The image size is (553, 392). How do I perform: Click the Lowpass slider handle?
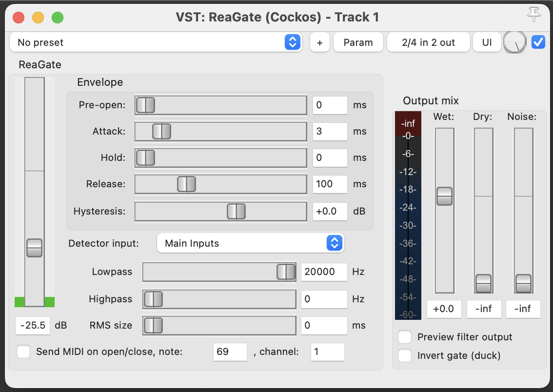pos(286,272)
